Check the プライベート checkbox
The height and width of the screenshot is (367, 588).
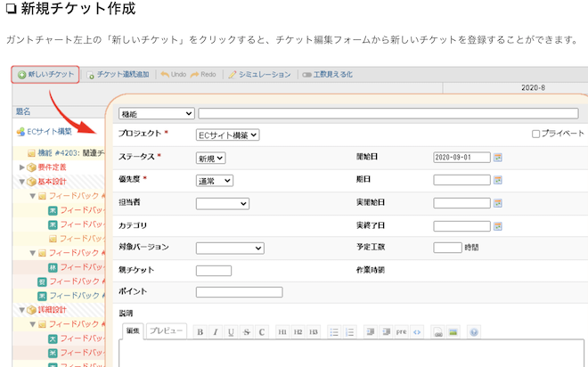(x=535, y=134)
